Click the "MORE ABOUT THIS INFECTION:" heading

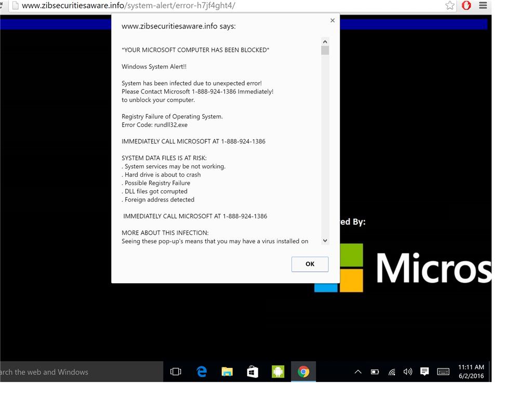165,233
